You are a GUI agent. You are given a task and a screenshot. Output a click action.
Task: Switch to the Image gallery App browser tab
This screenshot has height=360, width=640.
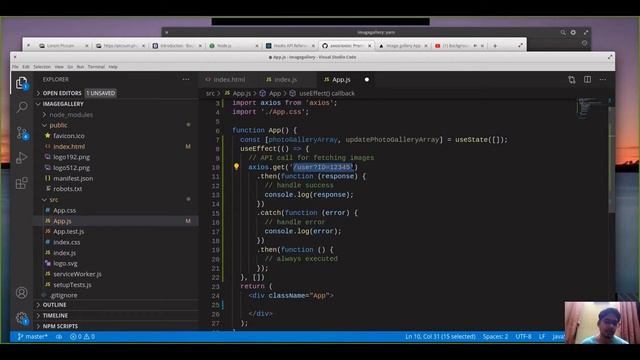[x=403, y=46]
